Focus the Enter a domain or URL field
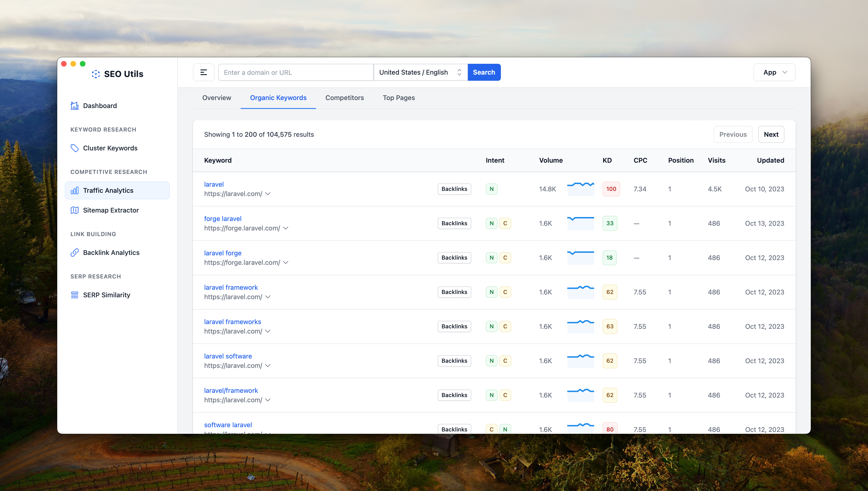Image resolution: width=868 pixels, height=491 pixels. click(x=296, y=72)
